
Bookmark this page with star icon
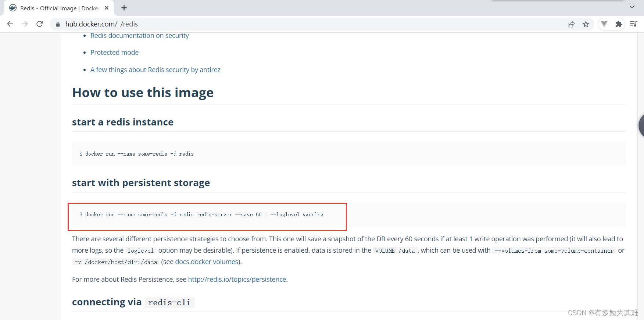[586, 24]
